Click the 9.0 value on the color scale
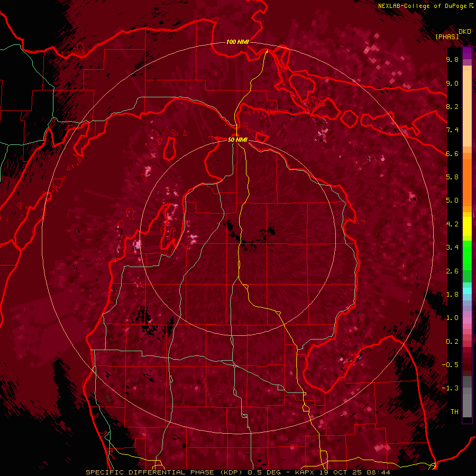 (x=452, y=83)
